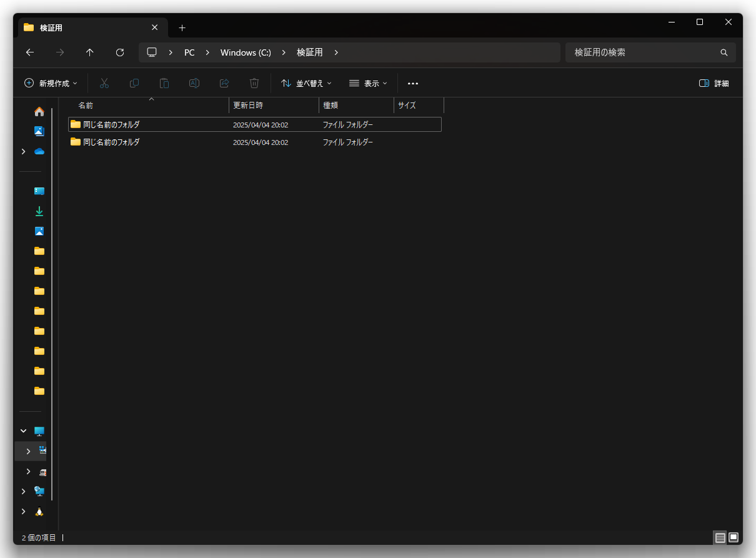
Task: Click the search magnifier icon
Action: pyautogui.click(x=724, y=52)
